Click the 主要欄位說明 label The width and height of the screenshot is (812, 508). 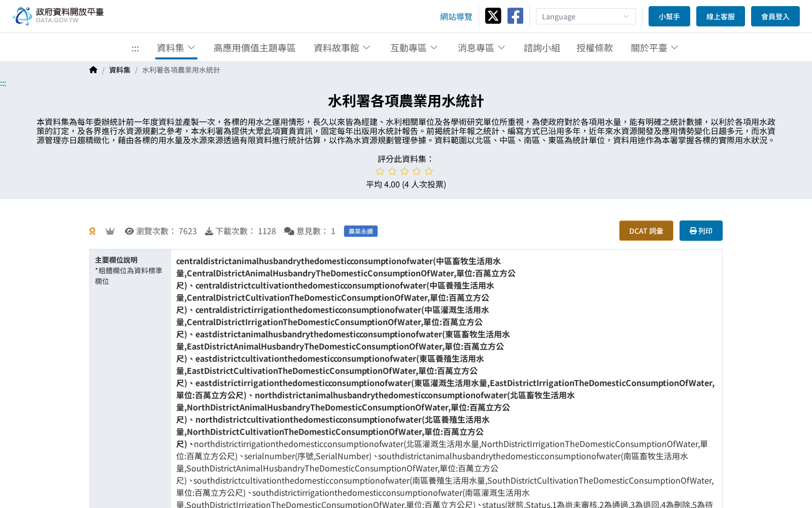[x=116, y=260]
